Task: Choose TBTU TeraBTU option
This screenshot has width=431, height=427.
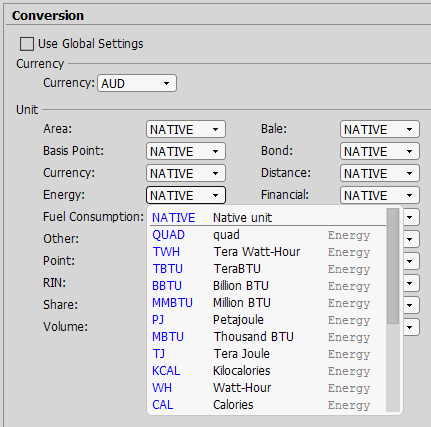Action: (x=268, y=269)
